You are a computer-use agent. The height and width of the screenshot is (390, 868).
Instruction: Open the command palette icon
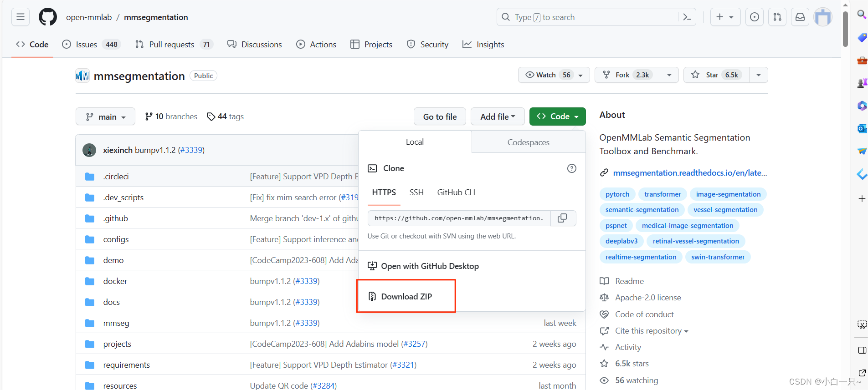pos(687,17)
